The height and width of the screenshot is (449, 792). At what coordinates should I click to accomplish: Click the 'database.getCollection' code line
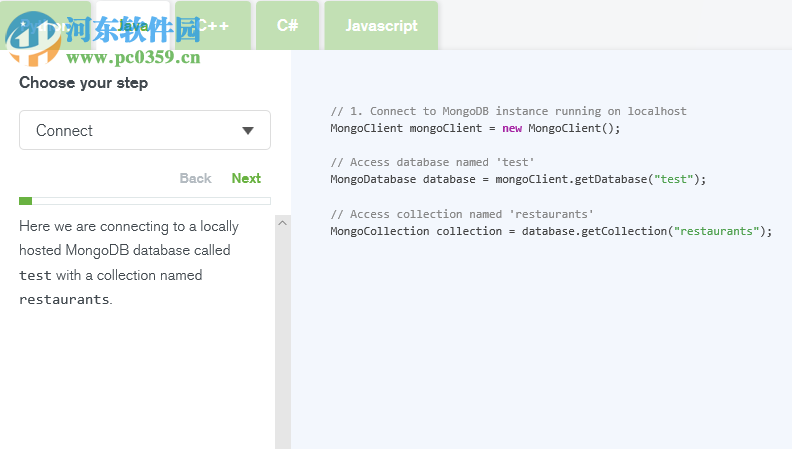(x=551, y=231)
